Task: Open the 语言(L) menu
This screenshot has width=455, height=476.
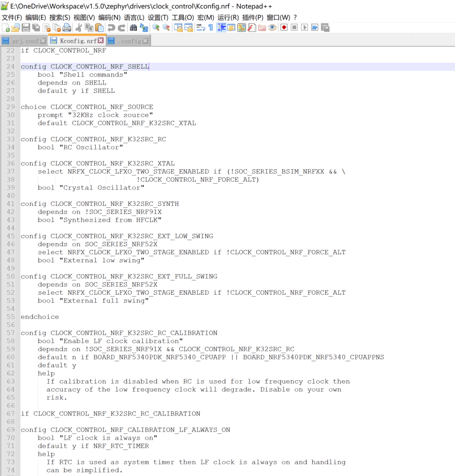Action: [x=134, y=18]
